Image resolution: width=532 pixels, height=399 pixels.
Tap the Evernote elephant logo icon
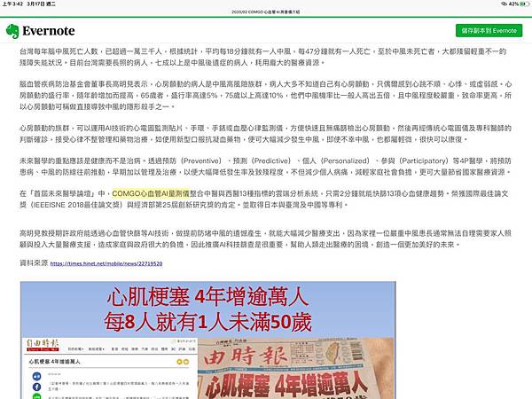[12, 31]
